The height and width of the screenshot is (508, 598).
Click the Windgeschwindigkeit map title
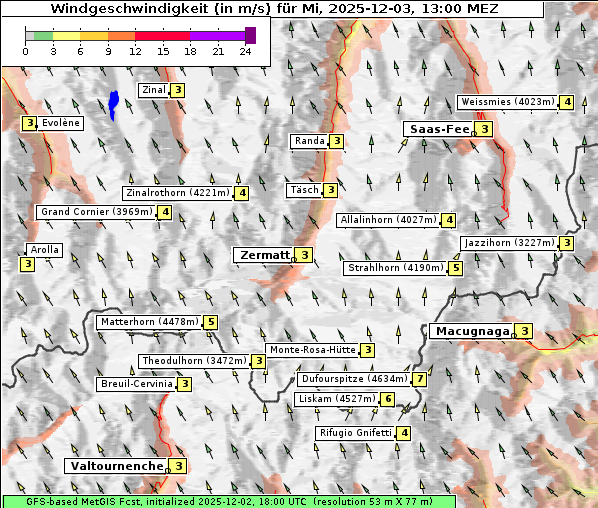click(x=274, y=8)
